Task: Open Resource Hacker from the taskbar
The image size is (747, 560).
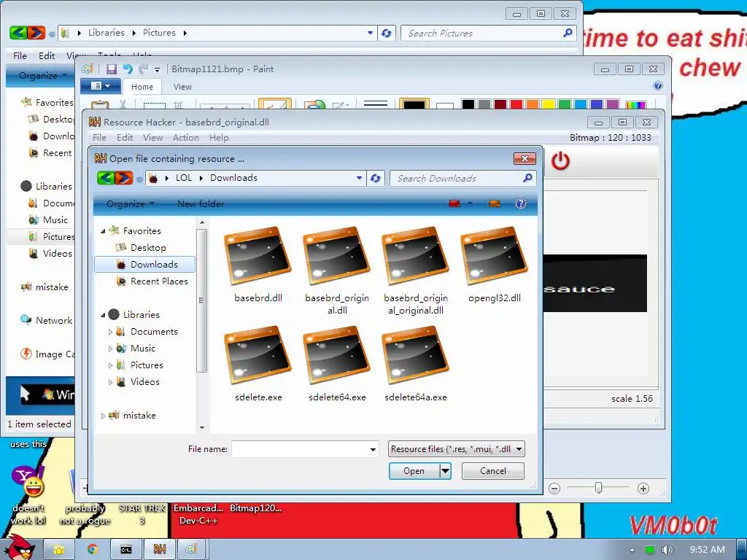Action: coord(160,550)
